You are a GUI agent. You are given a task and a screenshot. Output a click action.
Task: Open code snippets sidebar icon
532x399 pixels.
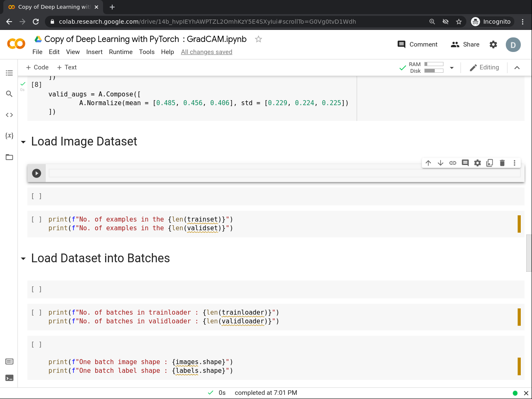[9, 115]
